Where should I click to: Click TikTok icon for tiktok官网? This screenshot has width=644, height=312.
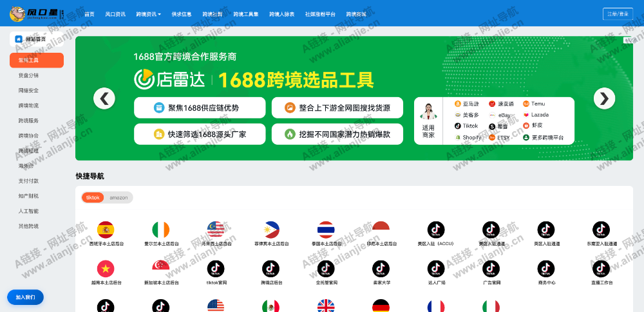[x=216, y=268]
